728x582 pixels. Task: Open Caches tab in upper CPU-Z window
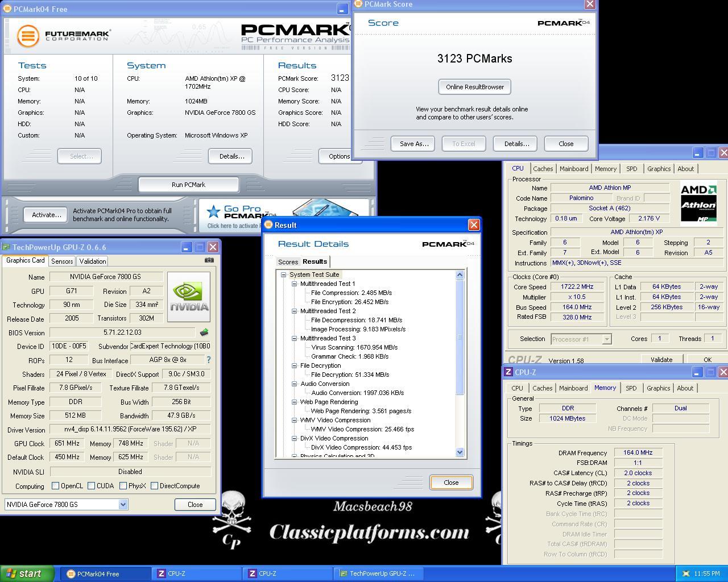click(x=543, y=169)
